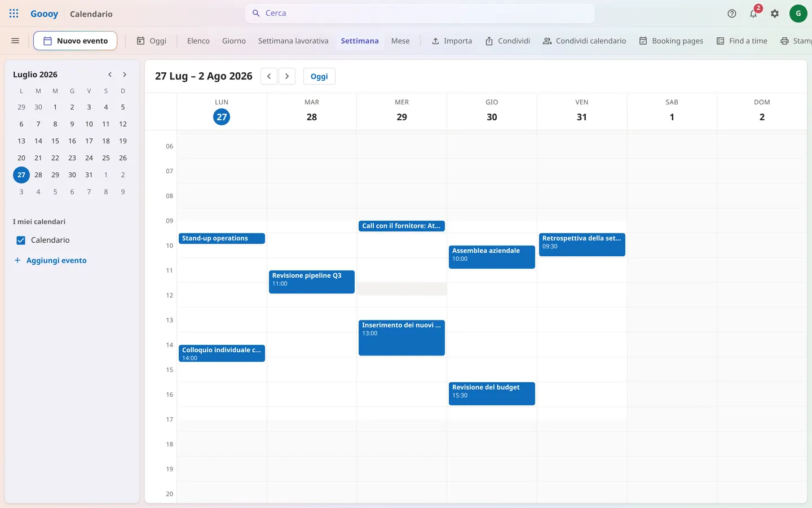Open notifications bell with badge
The image size is (812, 508).
point(754,14)
